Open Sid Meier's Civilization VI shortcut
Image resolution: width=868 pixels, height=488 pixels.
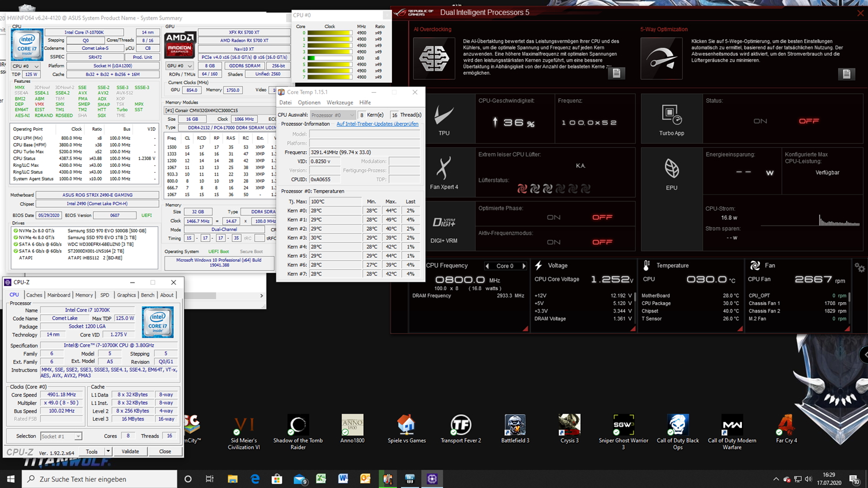tap(243, 432)
